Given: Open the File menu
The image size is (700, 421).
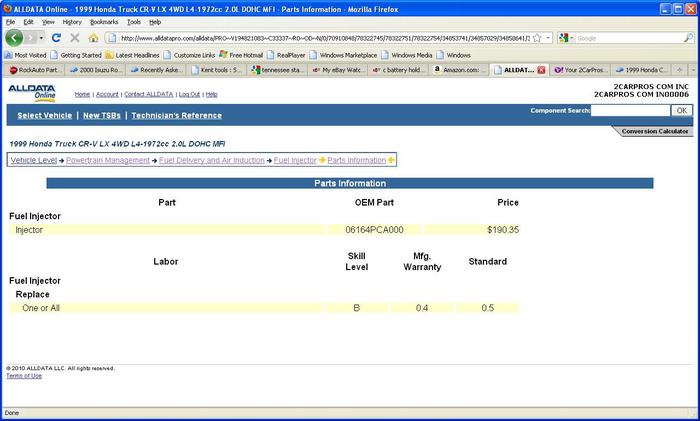Looking at the screenshot, I should 11,22.
